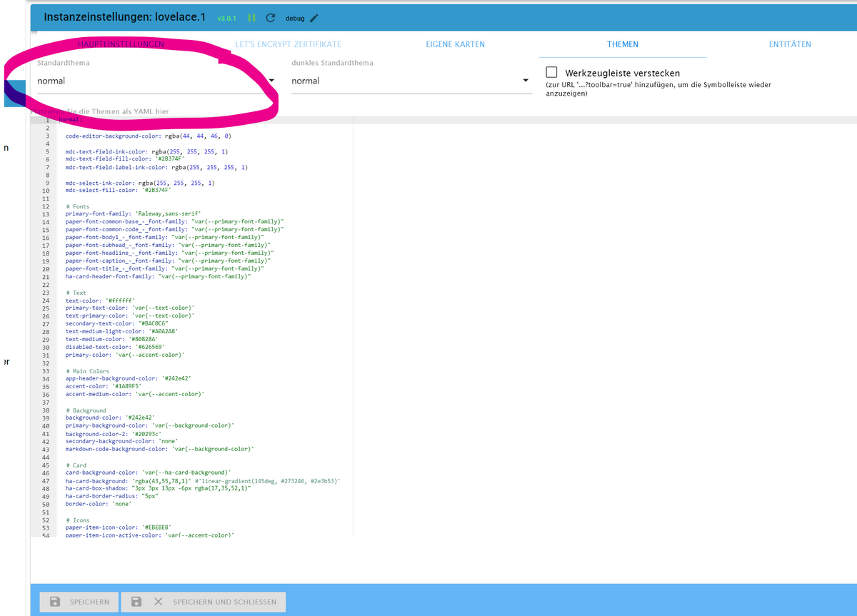Image resolution: width=857 pixels, height=616 pixels.
Task: Click the restart instance refresh icon
Action: point(271,18)
